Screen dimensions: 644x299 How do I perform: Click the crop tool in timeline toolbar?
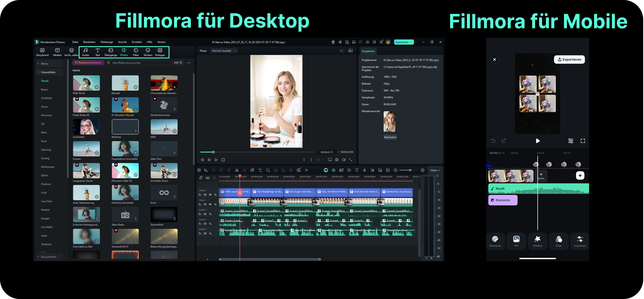click(x=245, y=170)
